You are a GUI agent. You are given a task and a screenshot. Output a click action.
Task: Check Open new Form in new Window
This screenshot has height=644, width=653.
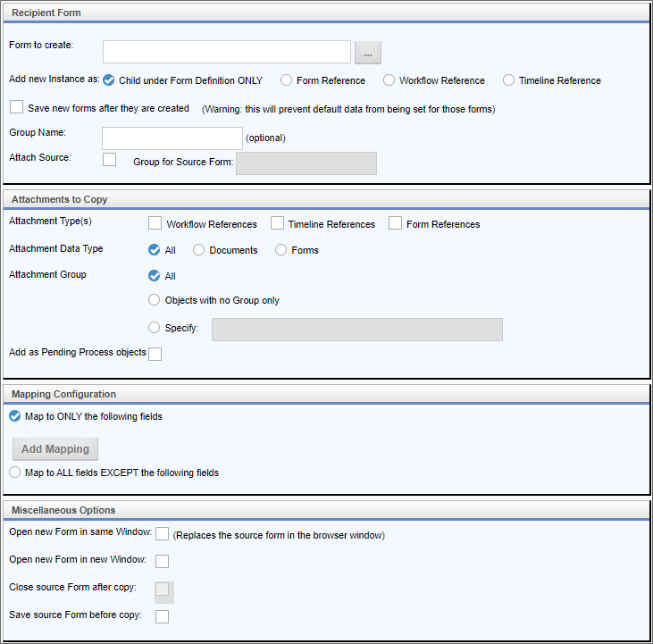pos(163,561)
